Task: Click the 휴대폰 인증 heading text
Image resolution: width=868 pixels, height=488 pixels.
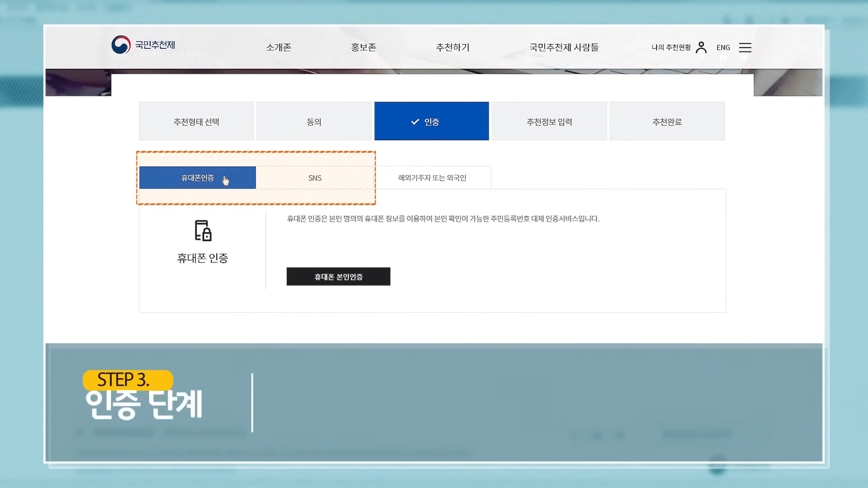Action: (x=203, y=258)
